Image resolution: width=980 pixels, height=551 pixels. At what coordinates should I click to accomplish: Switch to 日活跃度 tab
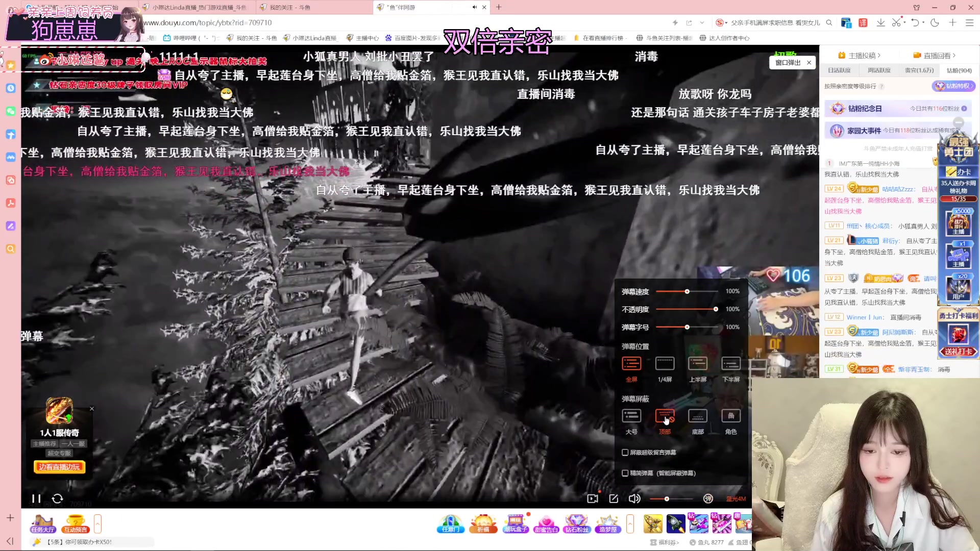click(839, 70)
